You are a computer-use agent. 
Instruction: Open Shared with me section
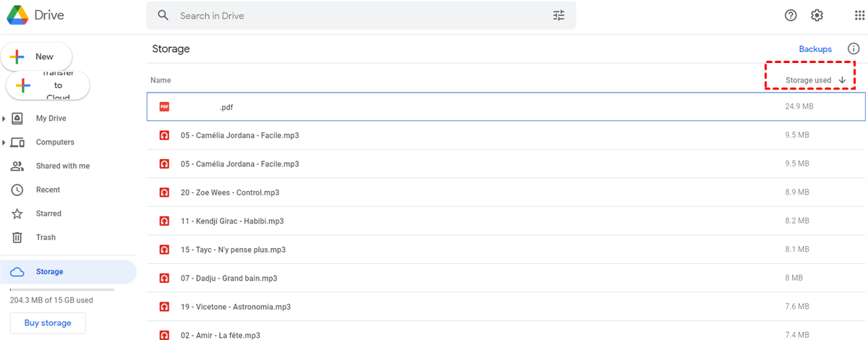pyautogui.click(x=62, y=166)
